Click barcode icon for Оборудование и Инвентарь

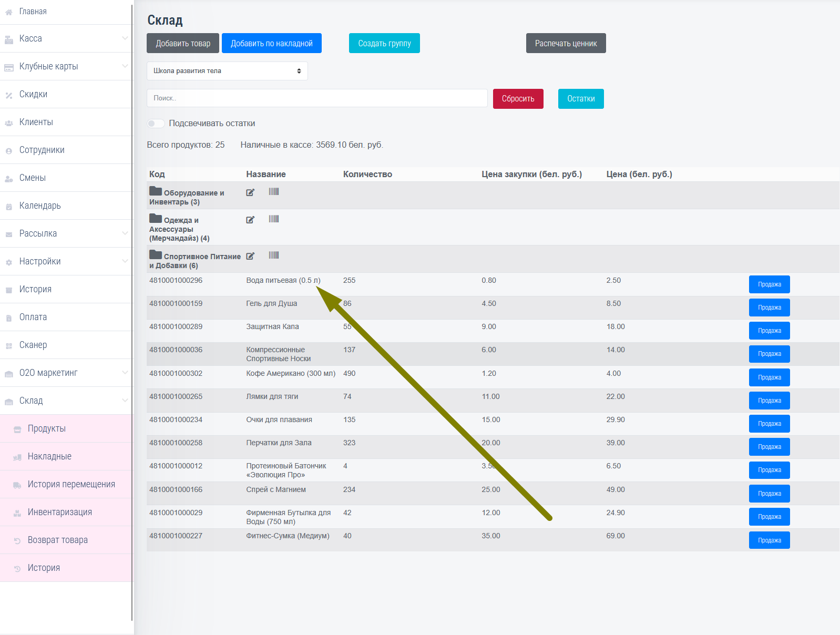point(274,192)
